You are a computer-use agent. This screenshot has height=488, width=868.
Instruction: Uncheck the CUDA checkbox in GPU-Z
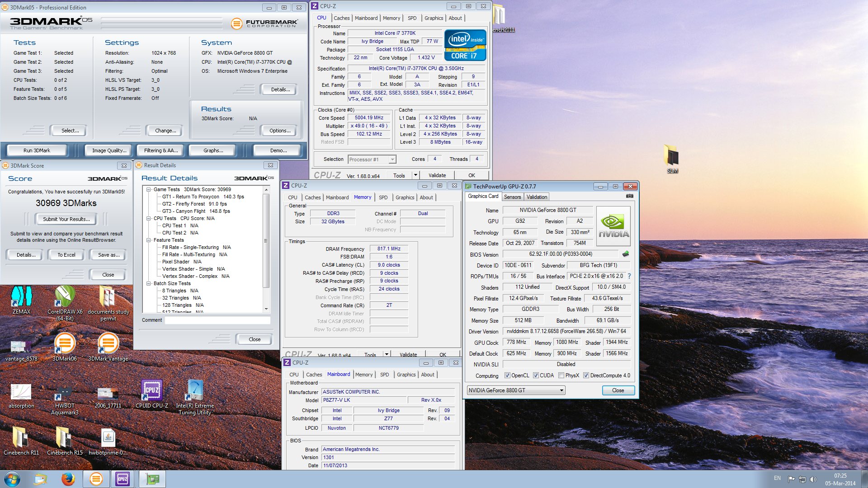[536, 375]
